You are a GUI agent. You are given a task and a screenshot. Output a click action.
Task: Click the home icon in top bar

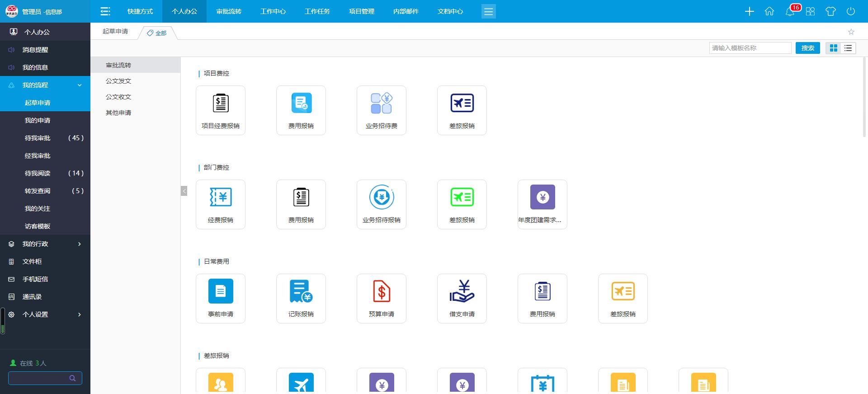769,11
